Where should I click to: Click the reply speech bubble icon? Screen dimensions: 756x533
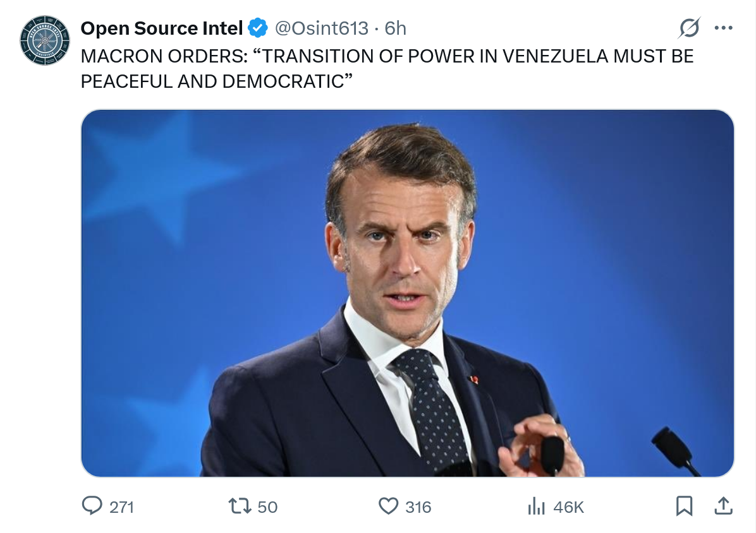93,506
